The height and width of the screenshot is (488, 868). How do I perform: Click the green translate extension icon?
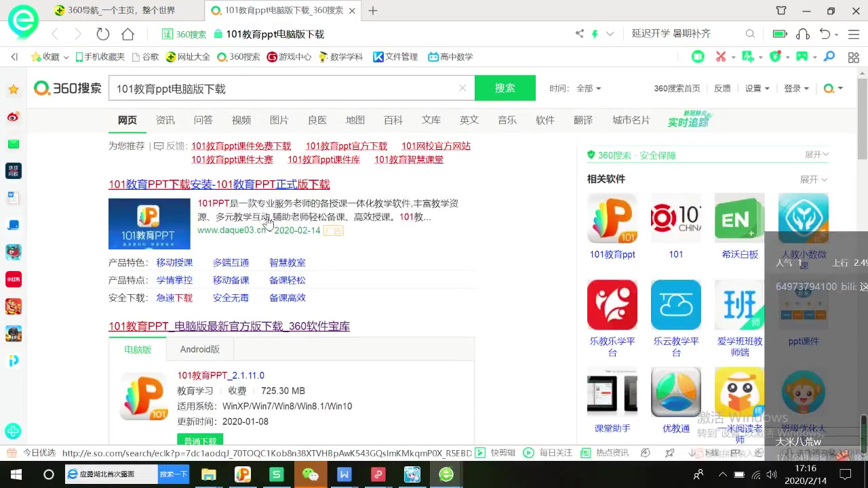click(748, 57)
